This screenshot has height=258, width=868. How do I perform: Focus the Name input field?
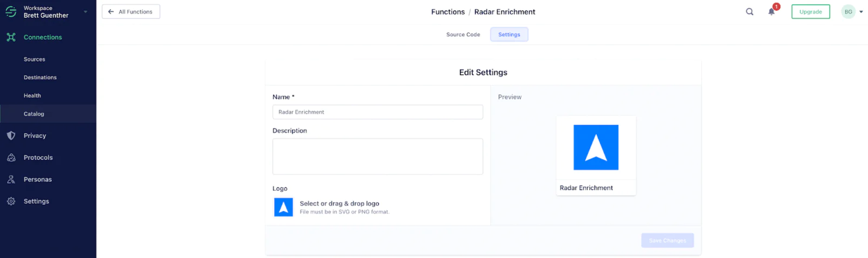378,112
